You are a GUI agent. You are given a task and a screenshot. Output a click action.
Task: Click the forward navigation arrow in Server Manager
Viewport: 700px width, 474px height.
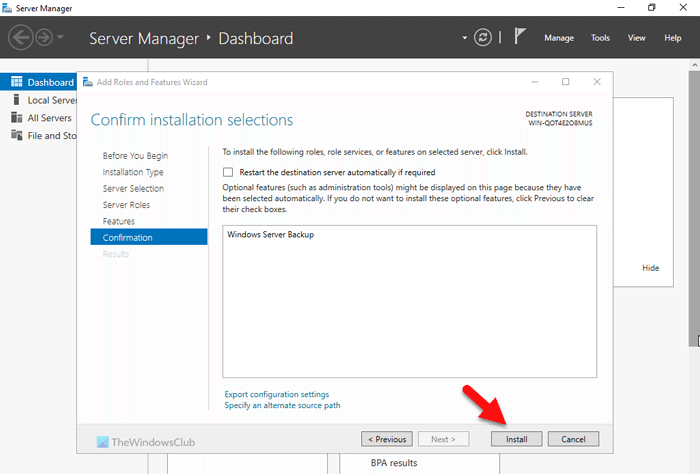[44, 37]
